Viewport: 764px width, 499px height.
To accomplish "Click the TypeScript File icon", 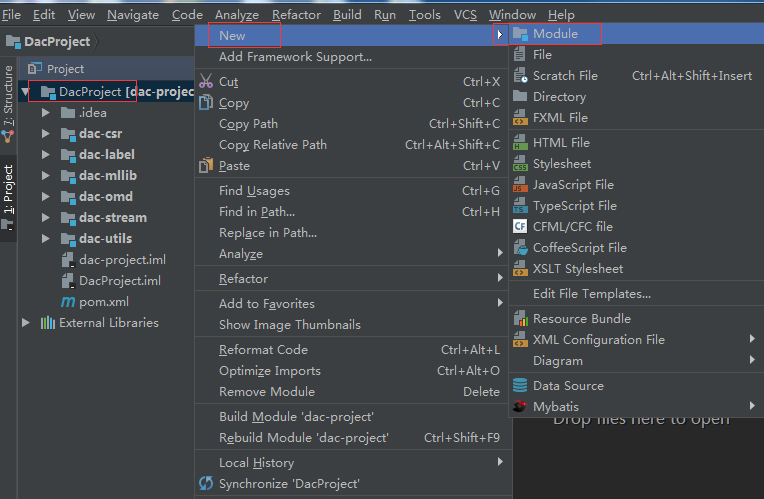I will pos(520,206).
